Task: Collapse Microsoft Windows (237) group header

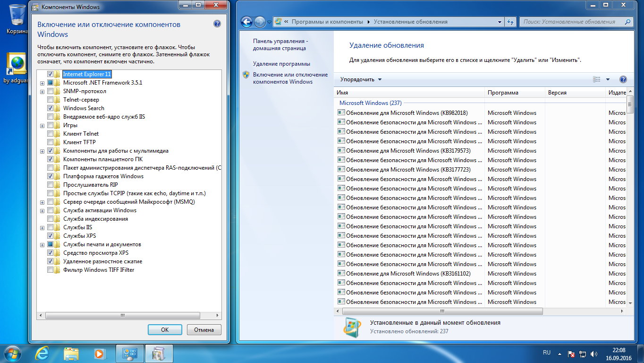Action: point(370,103)
